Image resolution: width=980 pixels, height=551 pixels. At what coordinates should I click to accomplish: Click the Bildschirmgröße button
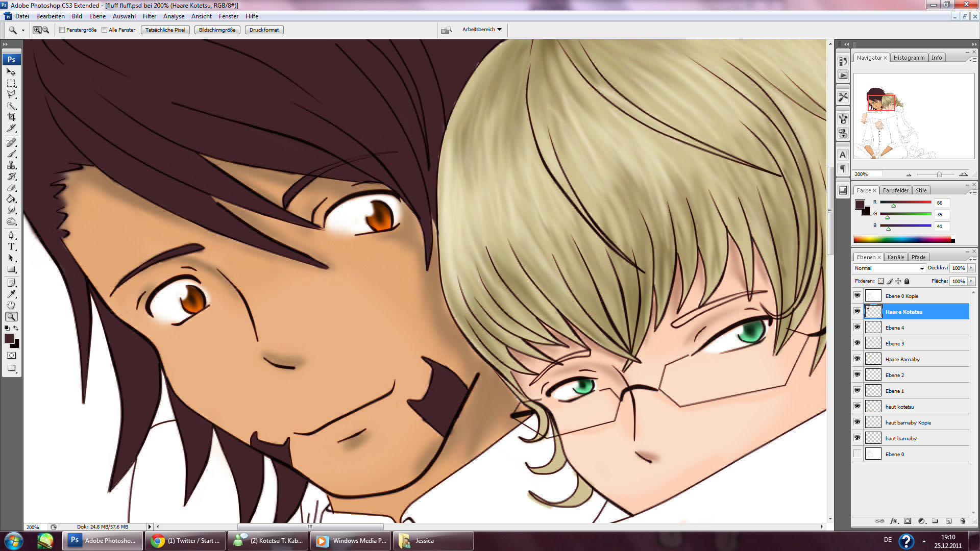pyautogui.click(x=217, y=30)
